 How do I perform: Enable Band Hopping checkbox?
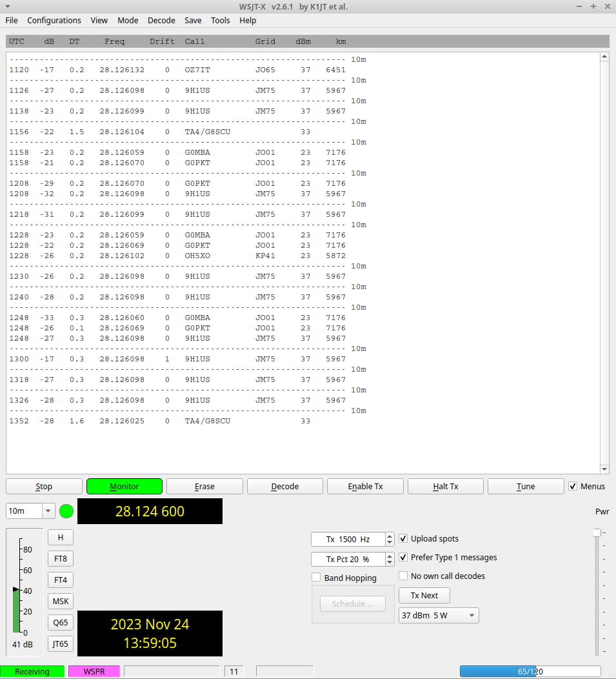[x=316, y=578]
